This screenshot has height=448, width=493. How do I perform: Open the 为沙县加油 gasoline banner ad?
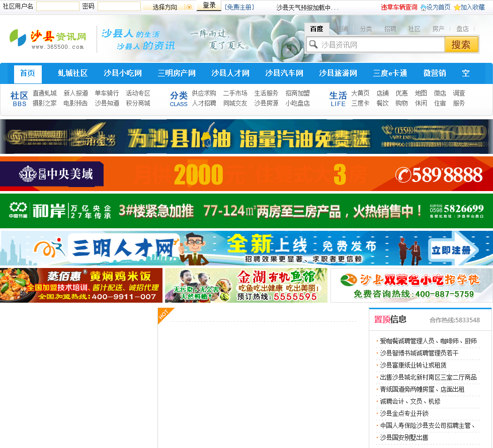(x=247, y=137)
